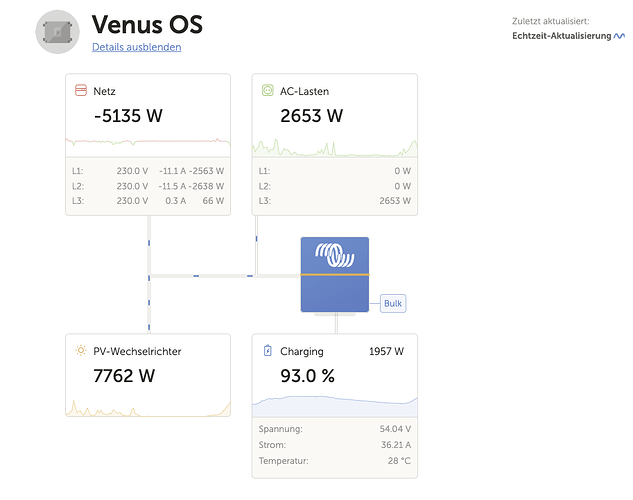Click Netz L2 power -2638 W
This screenshot has height=500, width=633.
206,186
